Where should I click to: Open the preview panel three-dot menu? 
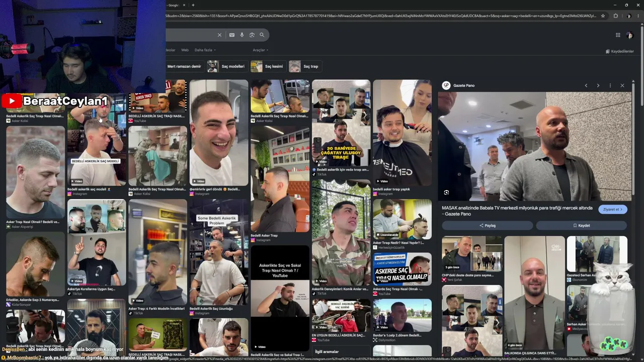610,85
